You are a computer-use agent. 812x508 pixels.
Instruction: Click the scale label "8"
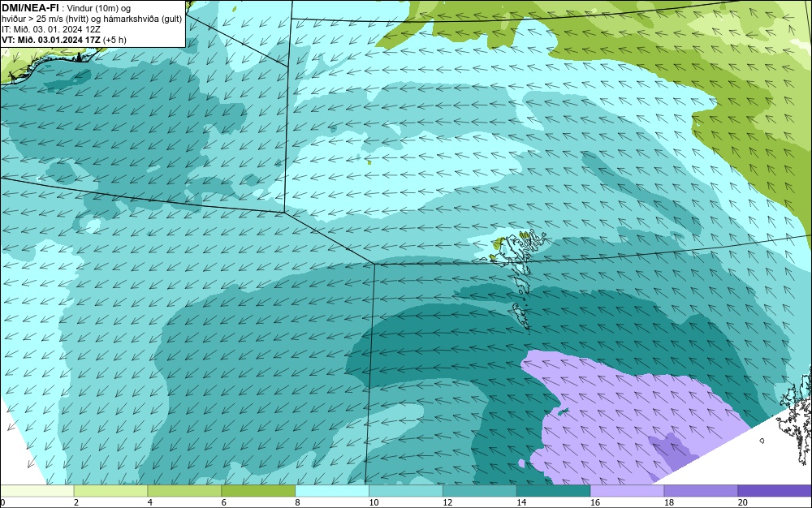(x=298, y=502)
